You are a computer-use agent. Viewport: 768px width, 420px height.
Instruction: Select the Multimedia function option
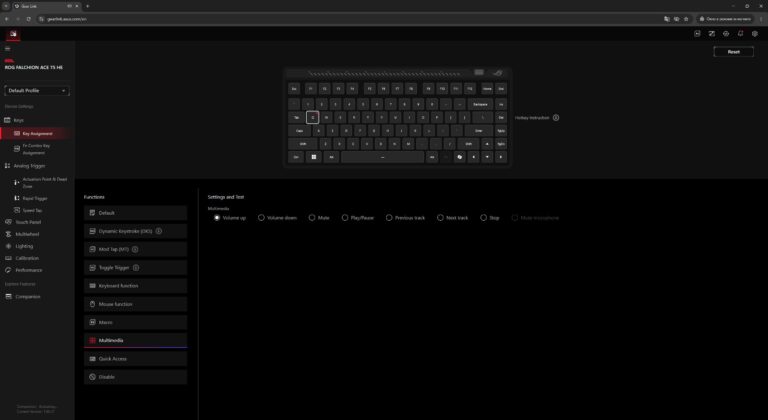coord(135,341)
